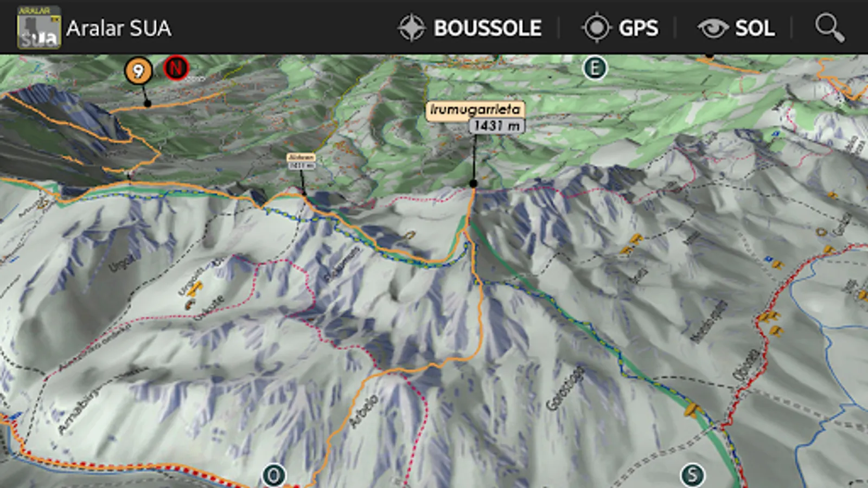Open the Aralar SUA app icon
Screen dimensions: 868x488
[39, 28]
